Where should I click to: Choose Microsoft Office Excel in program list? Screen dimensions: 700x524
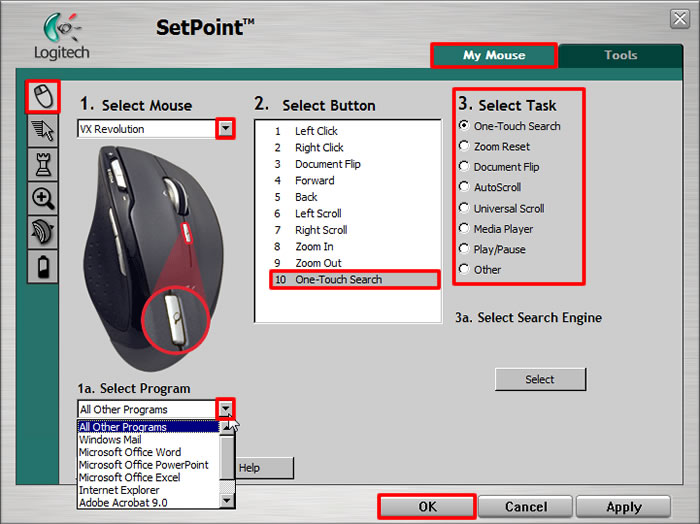[x=149, y=477]
